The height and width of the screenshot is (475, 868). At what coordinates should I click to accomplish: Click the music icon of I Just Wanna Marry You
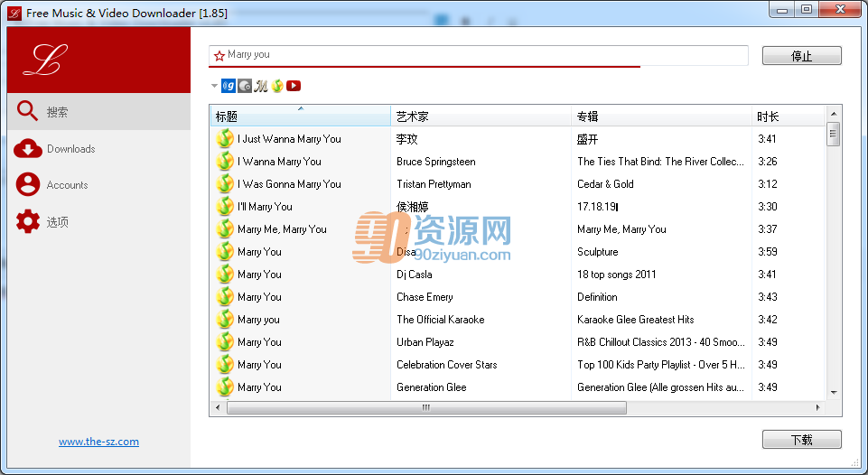point(224,138)
